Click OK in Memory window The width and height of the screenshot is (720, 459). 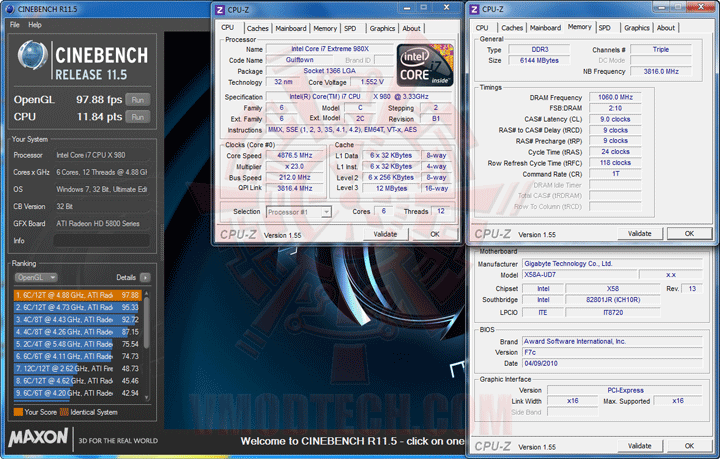tap(689, 234)
